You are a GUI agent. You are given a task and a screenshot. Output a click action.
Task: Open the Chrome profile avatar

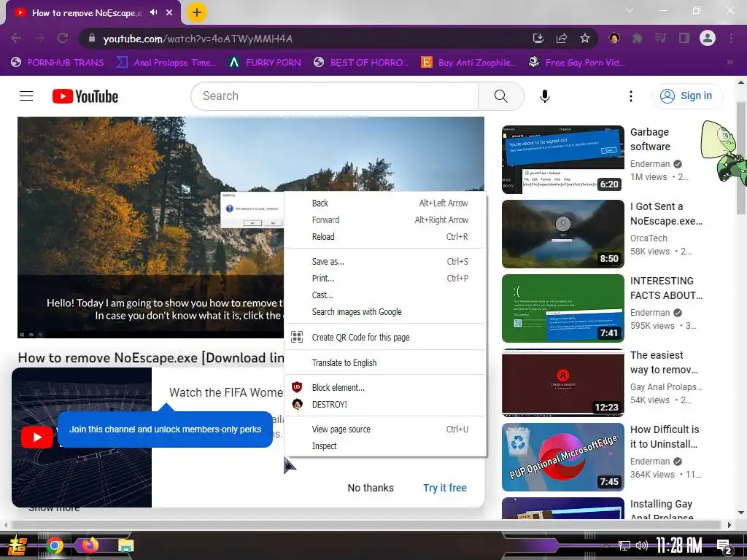[x=708, y=38]
